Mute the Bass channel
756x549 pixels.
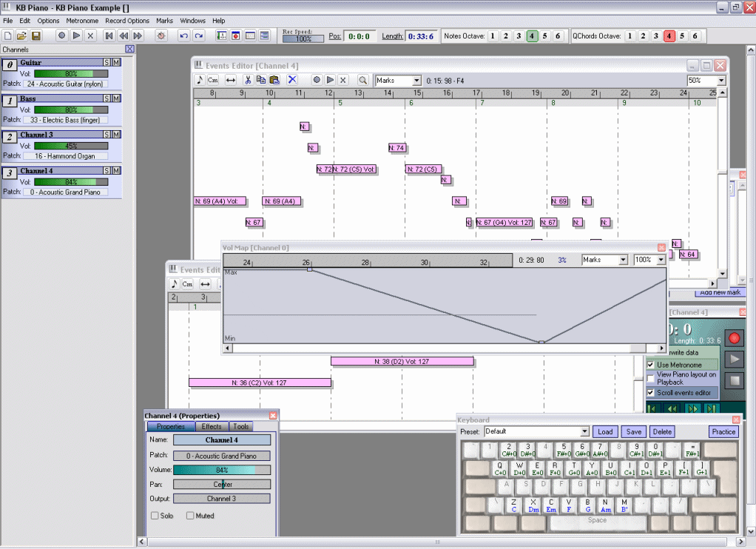click(x=116, y=98)
